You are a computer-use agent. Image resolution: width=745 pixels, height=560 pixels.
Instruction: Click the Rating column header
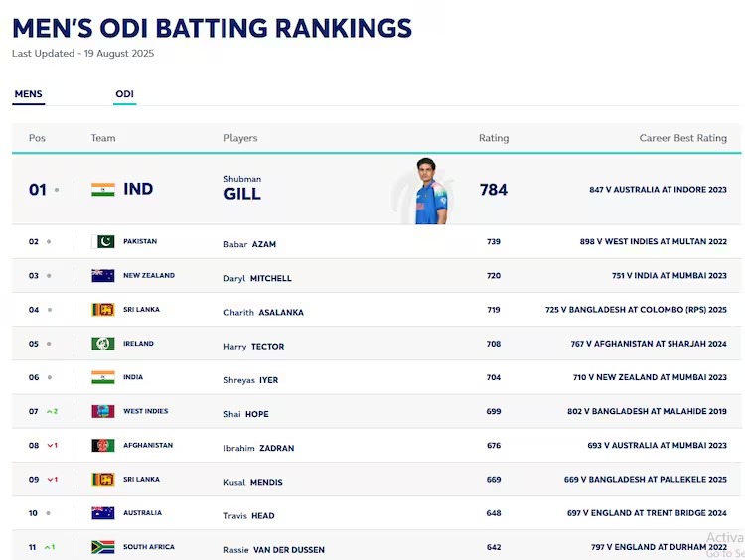coord(494,138)
